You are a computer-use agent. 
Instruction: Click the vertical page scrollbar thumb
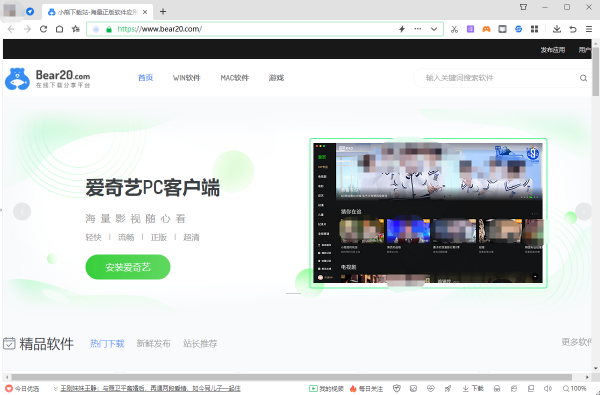point(596,71)
